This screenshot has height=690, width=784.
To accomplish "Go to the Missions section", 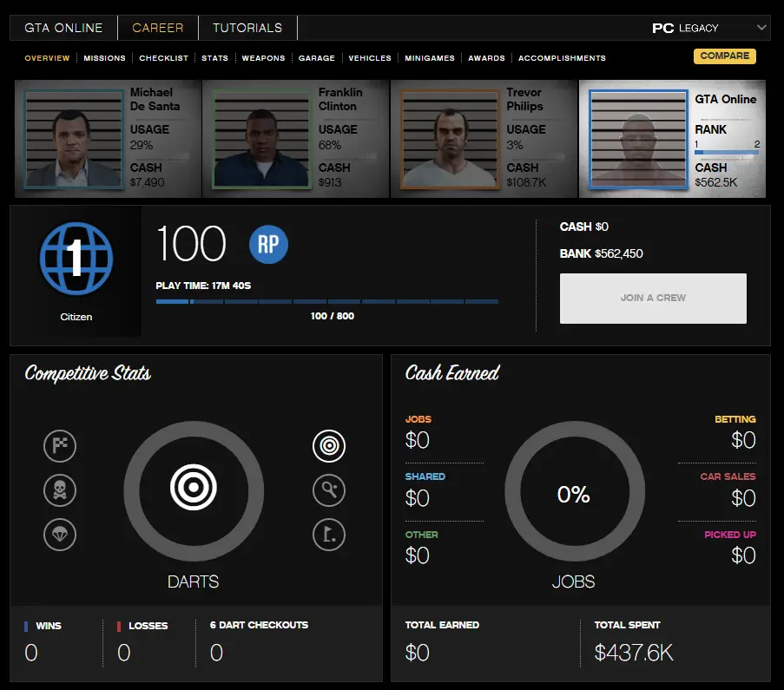I will (x=104, y=58).
